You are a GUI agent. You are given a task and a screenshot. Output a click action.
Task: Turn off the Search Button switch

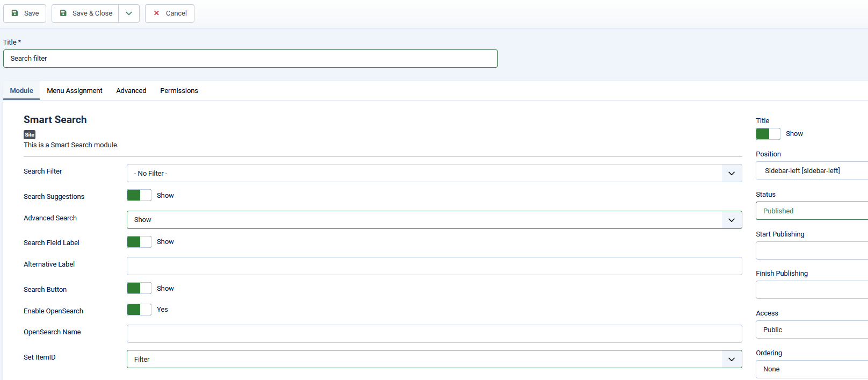point(139,288)
